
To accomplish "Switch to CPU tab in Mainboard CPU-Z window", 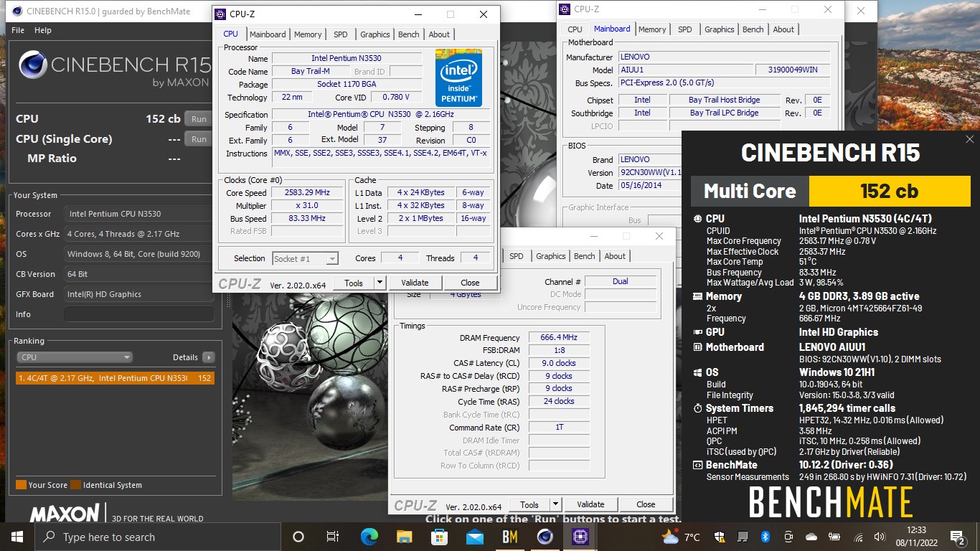I will tap(575, 29).
